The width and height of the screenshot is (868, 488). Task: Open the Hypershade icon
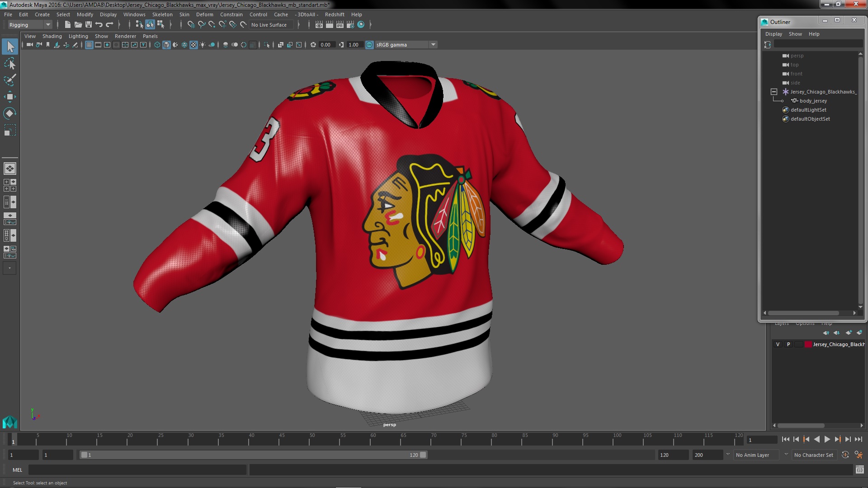pyautogui.click(x=361, y=25)
